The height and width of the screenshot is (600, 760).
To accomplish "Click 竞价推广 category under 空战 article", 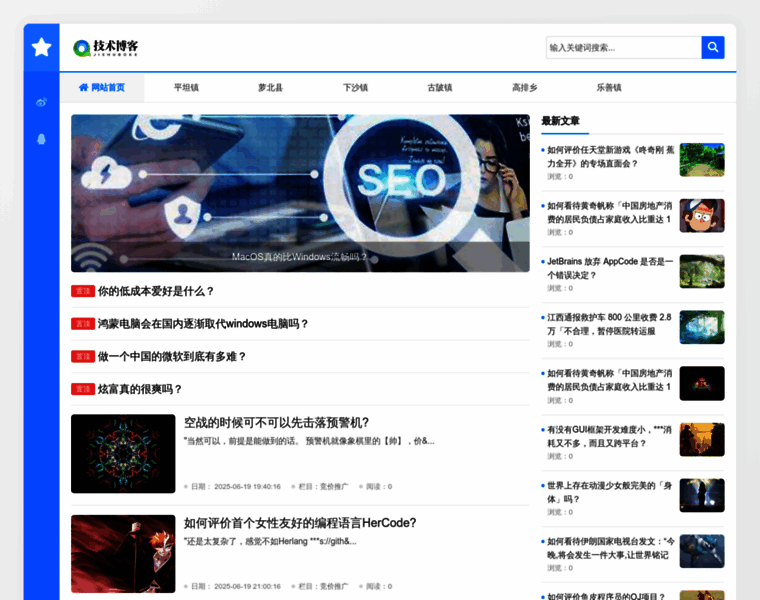I will tap(334, 486).
